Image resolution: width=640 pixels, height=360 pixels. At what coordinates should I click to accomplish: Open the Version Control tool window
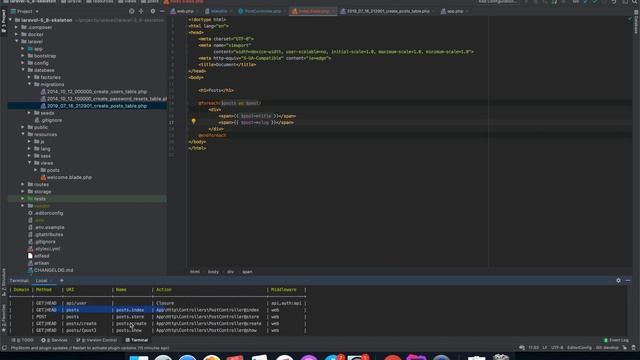click(97, 340)
